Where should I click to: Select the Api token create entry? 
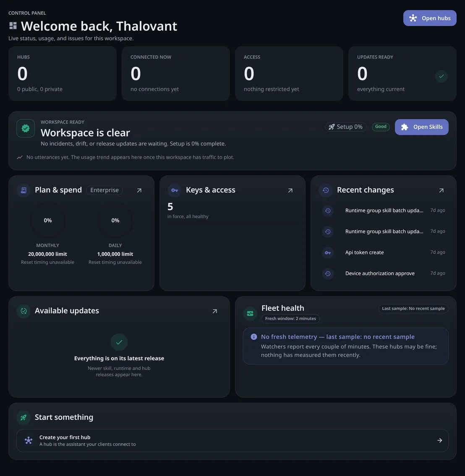pos(383,252)
